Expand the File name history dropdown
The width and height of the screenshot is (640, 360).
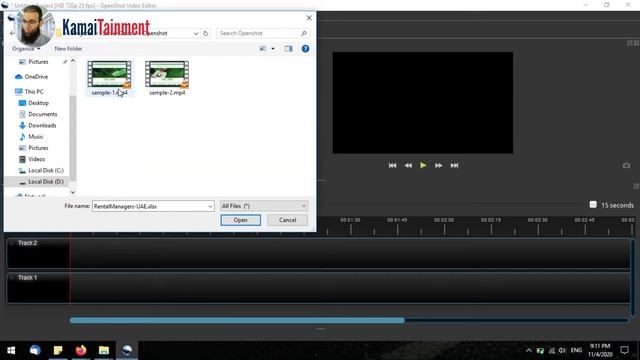coord(210,206)
